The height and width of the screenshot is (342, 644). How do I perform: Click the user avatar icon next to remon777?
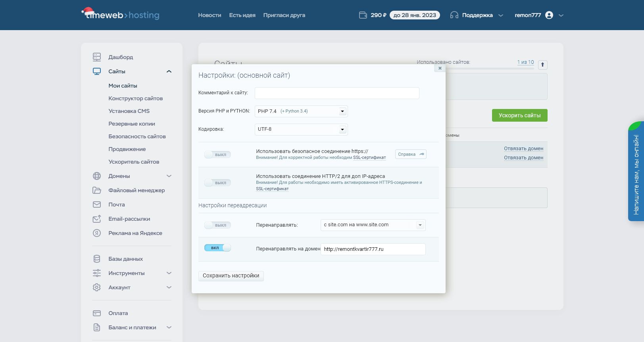click(549, 15)
